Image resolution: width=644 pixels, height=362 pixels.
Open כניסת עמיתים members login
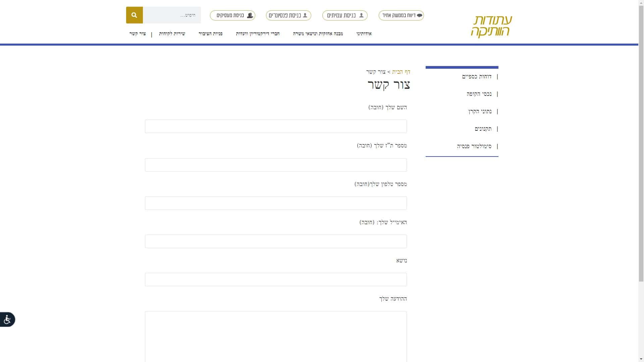[345, 15]
